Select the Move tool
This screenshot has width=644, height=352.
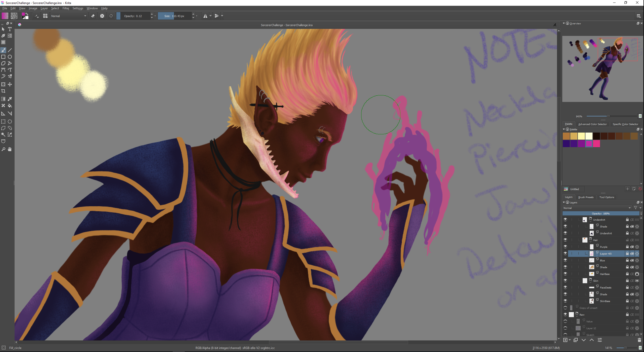[10, 84]
